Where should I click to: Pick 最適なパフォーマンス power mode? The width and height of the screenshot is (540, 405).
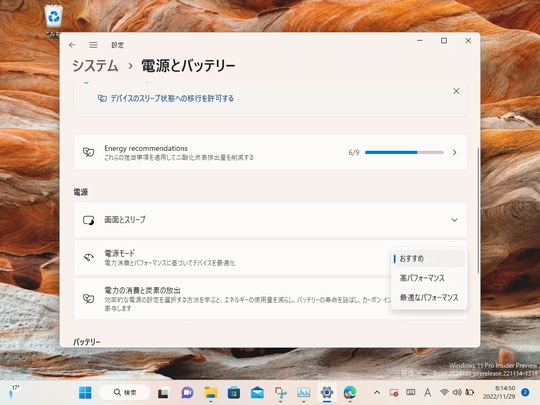(429, 298)
